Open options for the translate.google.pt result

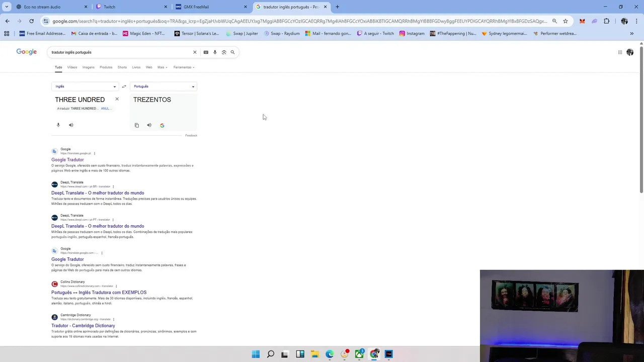pos(94,153)
